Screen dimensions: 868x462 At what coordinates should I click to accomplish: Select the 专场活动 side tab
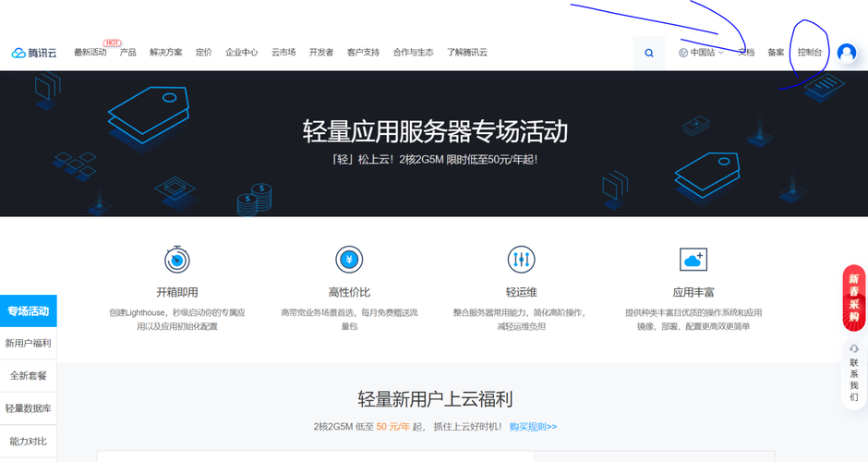(29, 310)
